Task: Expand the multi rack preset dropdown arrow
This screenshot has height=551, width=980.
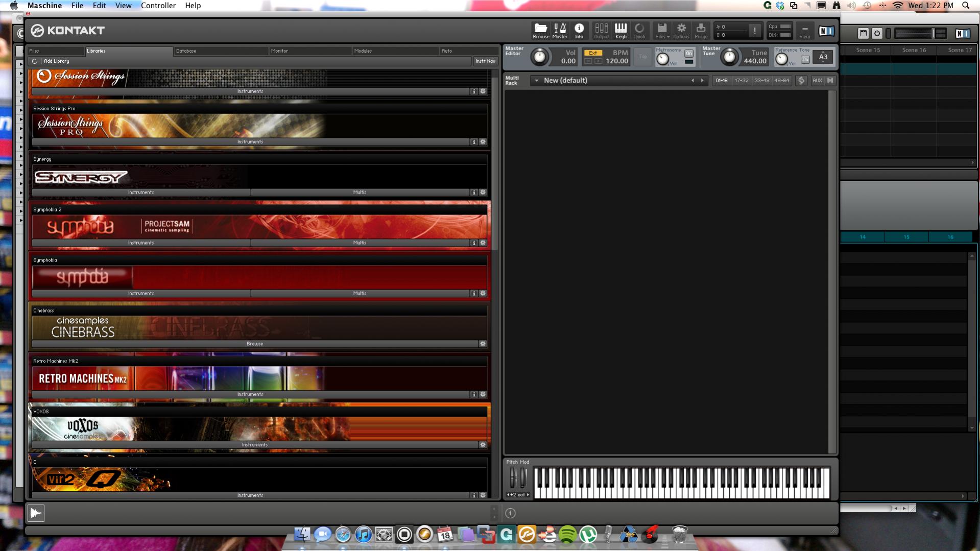Action: 537,81
